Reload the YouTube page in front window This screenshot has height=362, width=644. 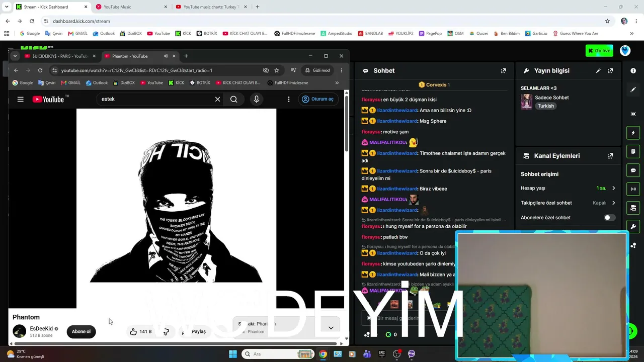tap(40, 70)
